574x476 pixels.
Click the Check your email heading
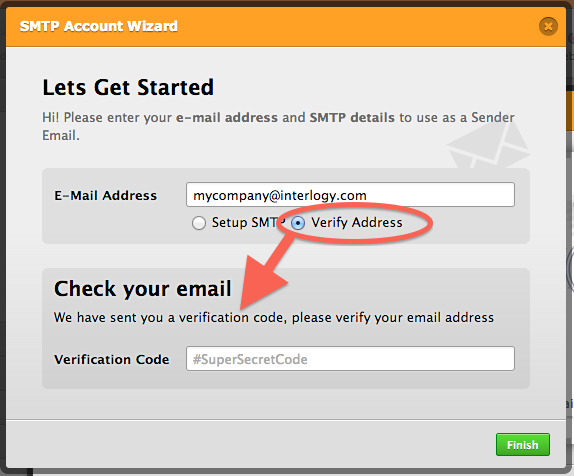(143, 289)
